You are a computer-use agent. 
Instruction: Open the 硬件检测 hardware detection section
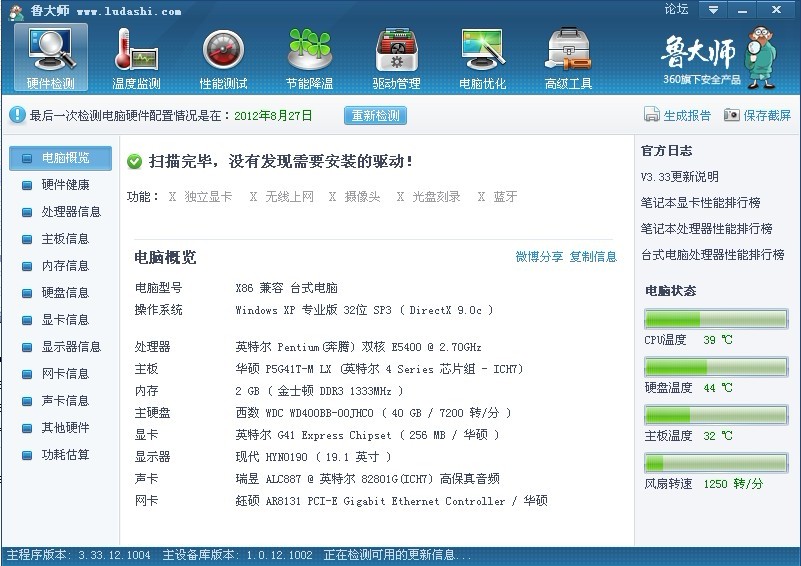(51, 58)
